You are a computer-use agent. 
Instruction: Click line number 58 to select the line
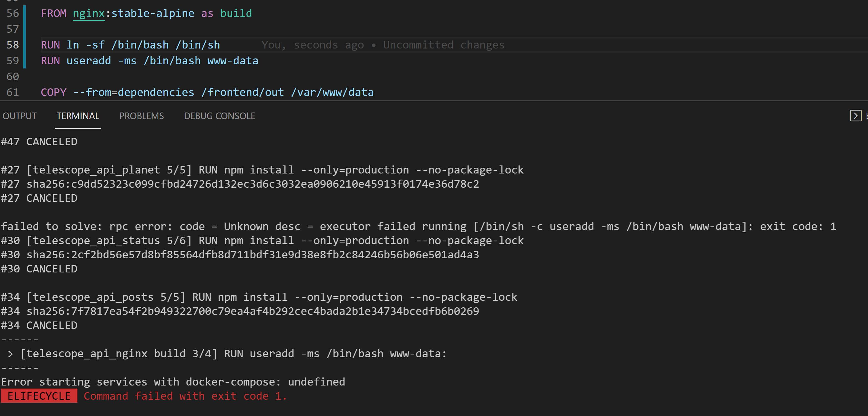[12, 45]
